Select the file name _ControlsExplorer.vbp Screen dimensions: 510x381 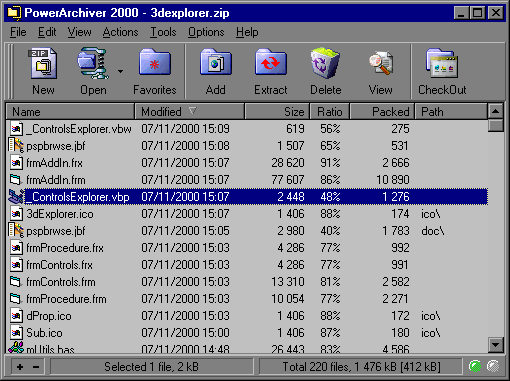click(78, 197)
